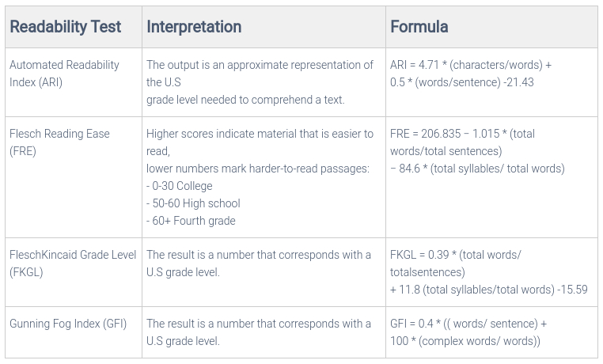Click the 'Higher scores indicate material' line
This screenshot has height=364, width=603.
pos(260,134)
